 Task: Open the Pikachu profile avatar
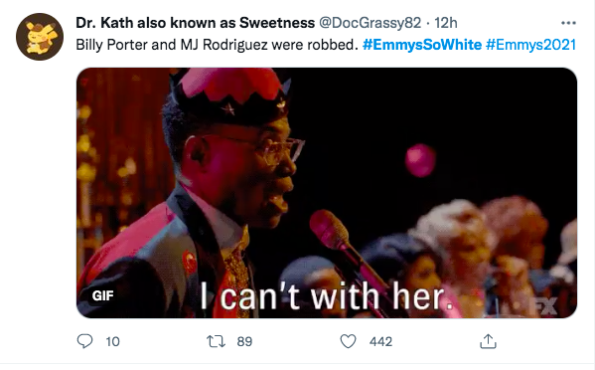pos(39,37)
